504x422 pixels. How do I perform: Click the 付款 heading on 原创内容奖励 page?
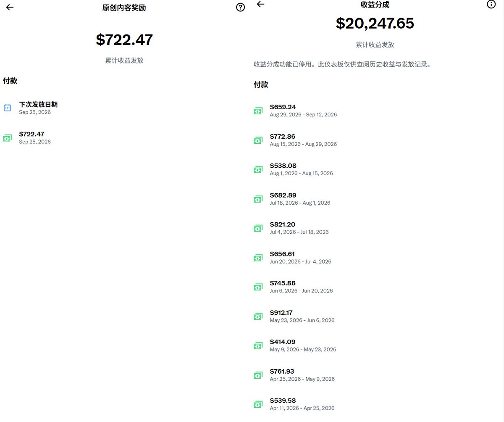(x=10, y=81)
